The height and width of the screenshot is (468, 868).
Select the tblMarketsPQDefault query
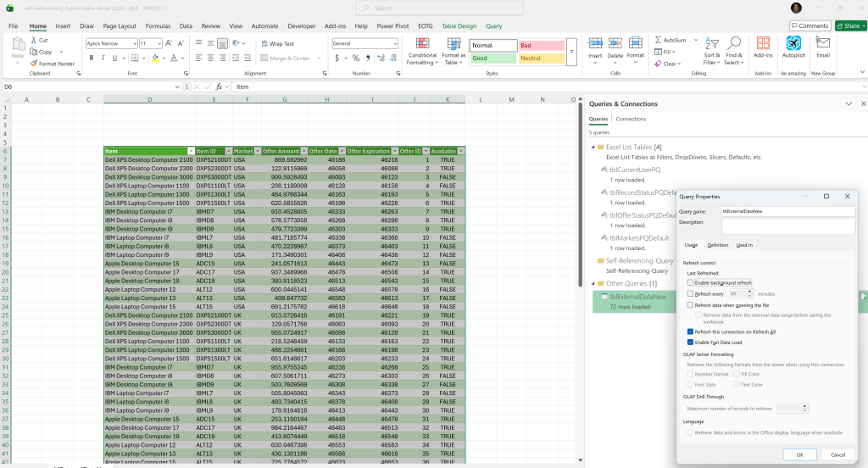(x=639, y=238)
